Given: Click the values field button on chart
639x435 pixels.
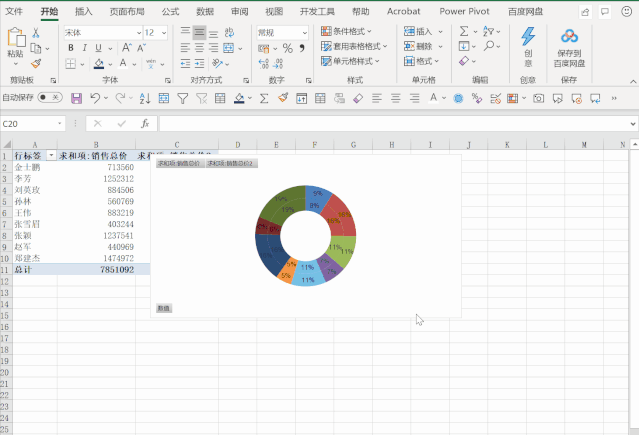Looking at the screenshot, I should [164, 308].
